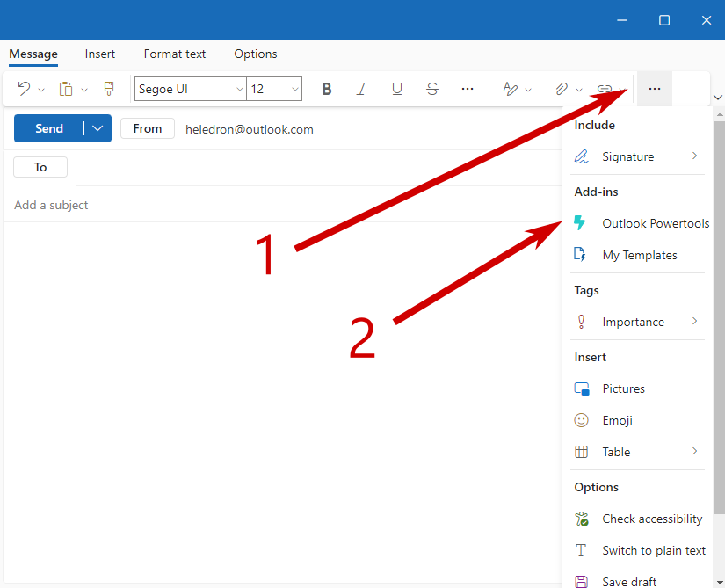725x588 pixels.
Task: Switch to the Format text tab
Action: tap(174, 54)
